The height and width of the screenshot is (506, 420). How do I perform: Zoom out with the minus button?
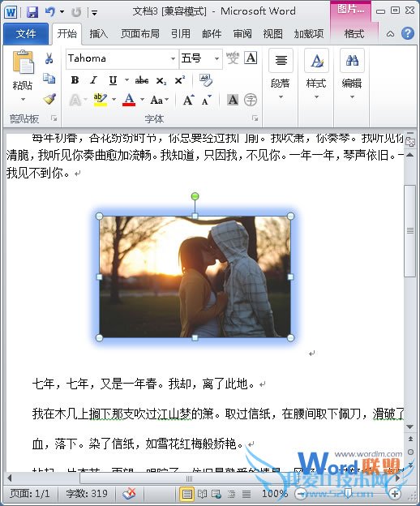pyautogui.click(x=301, y=493)
